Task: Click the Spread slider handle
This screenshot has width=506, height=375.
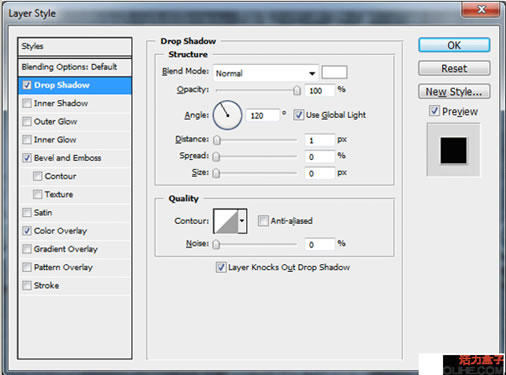Action: coord(216,157)
